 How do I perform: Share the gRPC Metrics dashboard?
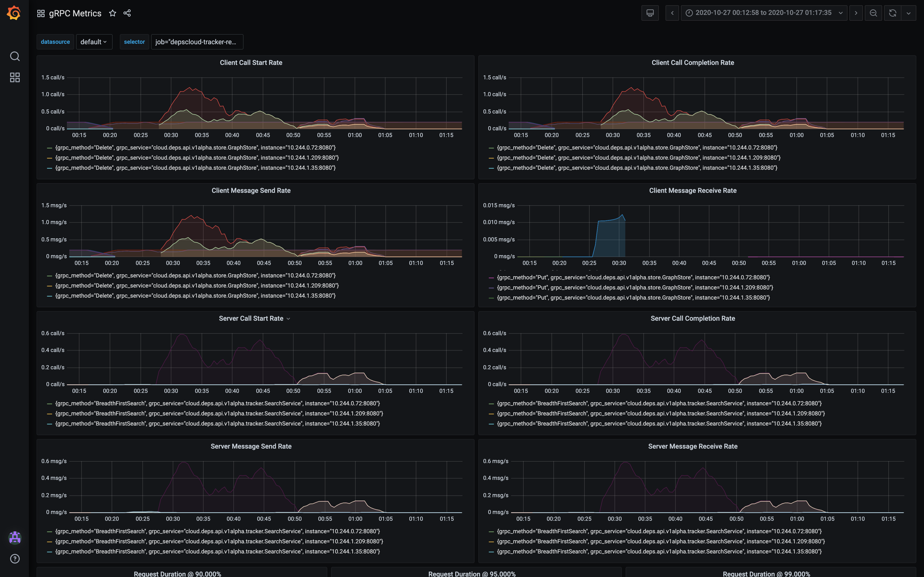(x=127, y=13)
